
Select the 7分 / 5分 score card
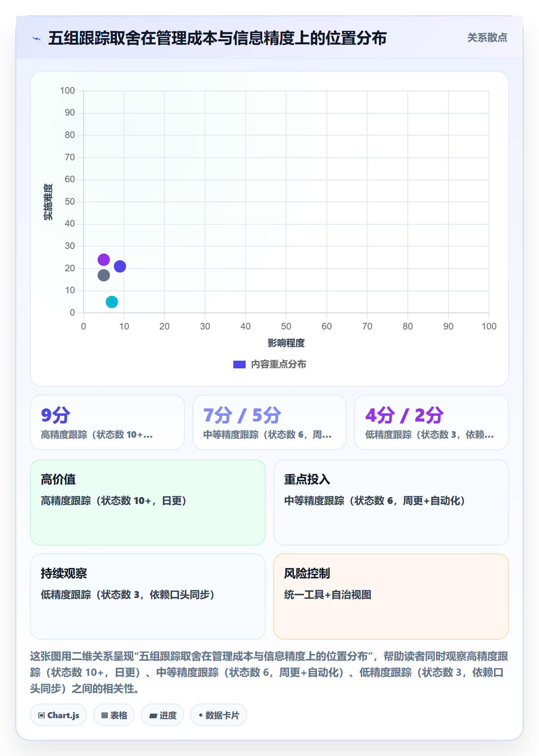coord(269,422)
